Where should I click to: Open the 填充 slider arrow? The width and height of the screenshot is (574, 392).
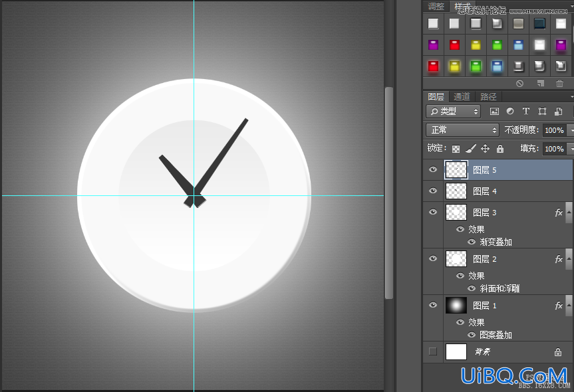click(571, 149)
